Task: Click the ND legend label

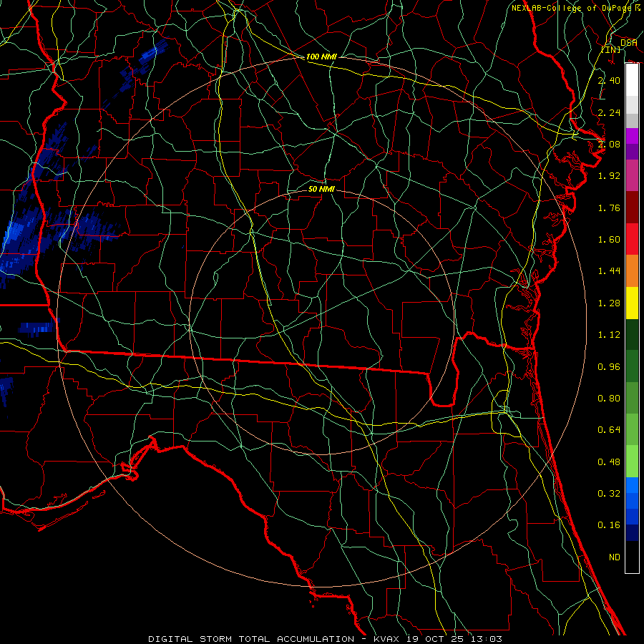Action: 615,557
